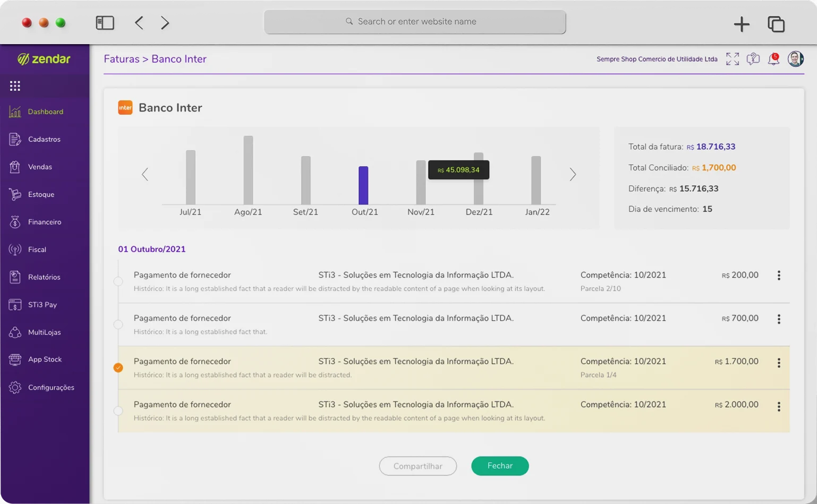The width and height of the screenshot is (817, 504).
Task: Open Dashboard menu item
Action: [45, 112]
